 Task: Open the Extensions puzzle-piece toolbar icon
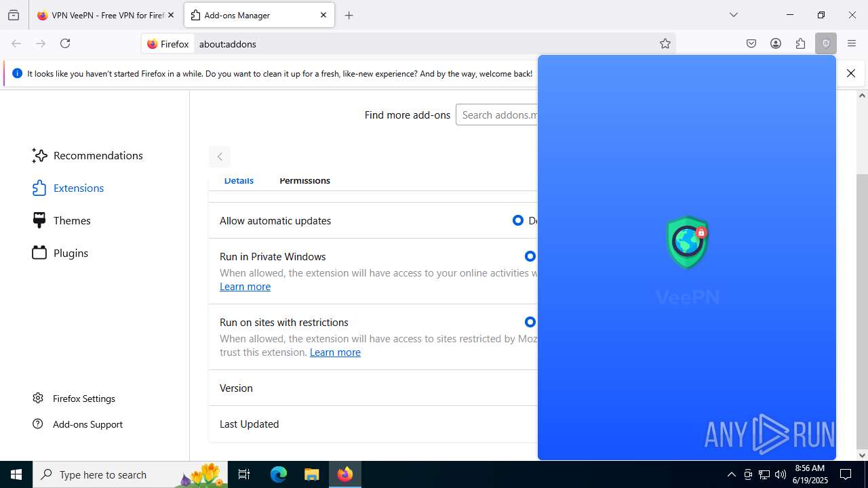pyautogui.click(x=801, y=43)
